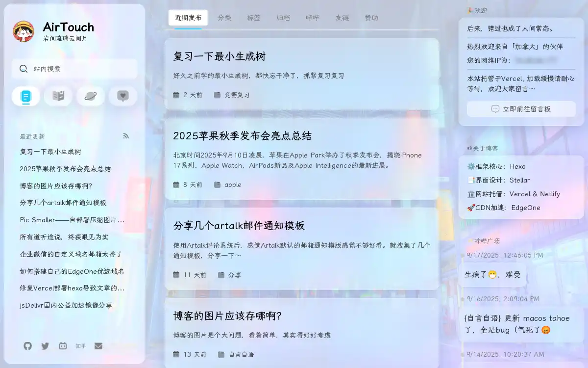Open the post 复习一下最小生成树

tap(219, 56)
